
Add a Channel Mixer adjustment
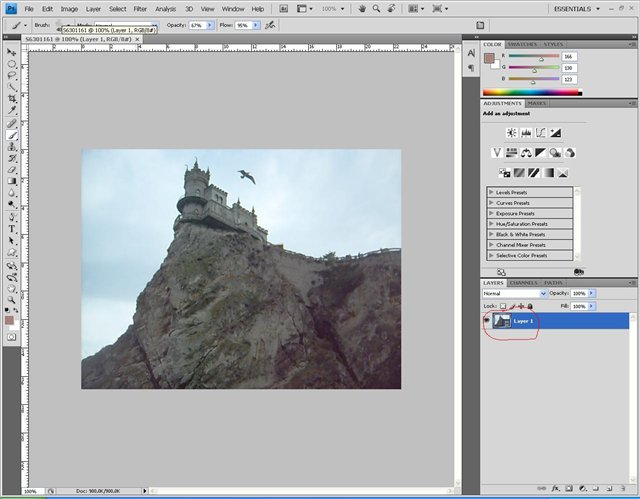[x=570, y=153]
